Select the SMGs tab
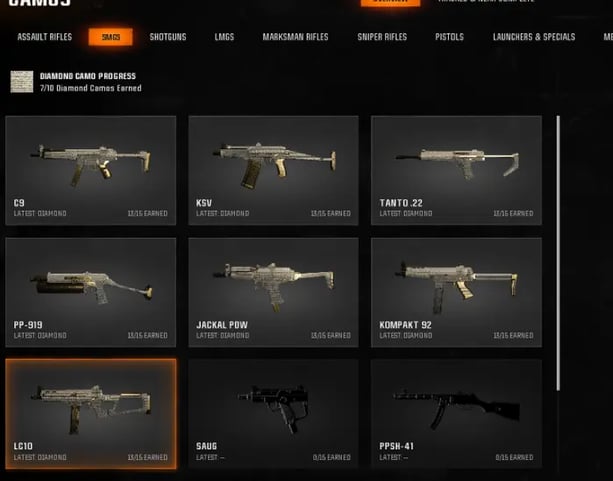The height and width of the screenshot is (481, 613). point(111,37)
